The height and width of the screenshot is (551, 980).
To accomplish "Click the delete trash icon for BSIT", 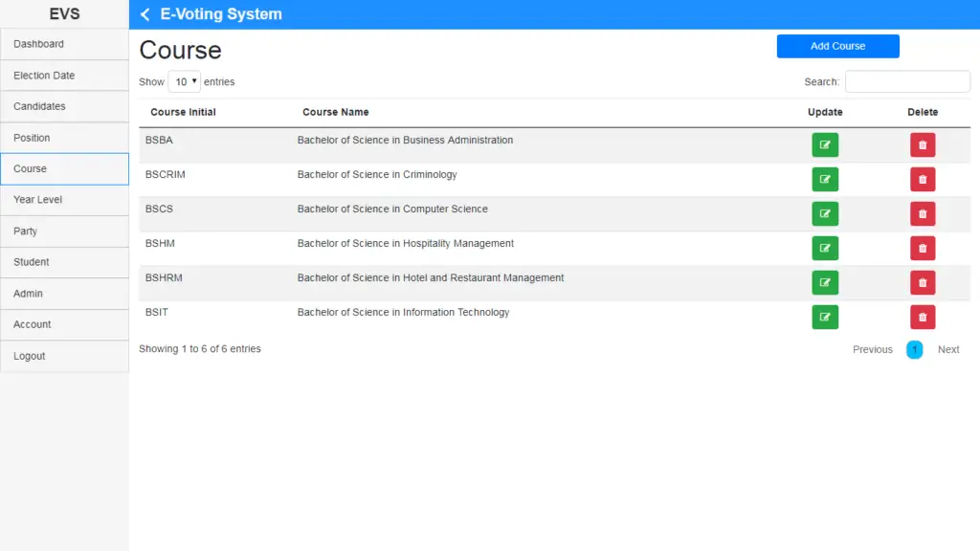I will point(922,317).
